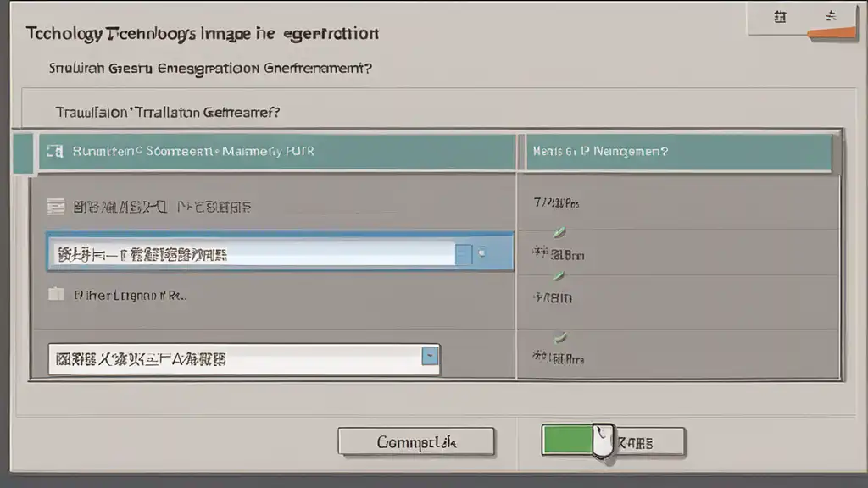This screenshot has height=488, width=868.
Task: Click the bottom green checkmark in right column
Action: tap(558, 337)
